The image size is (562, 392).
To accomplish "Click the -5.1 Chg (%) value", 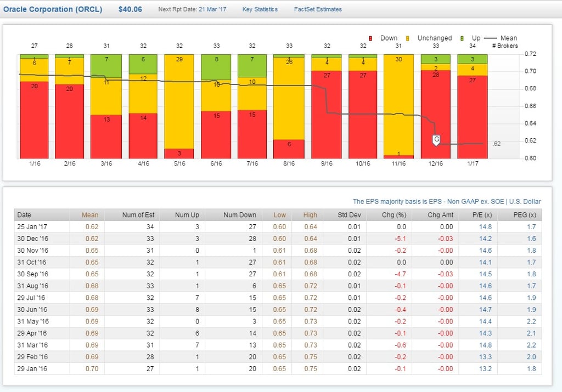I will pyautogui.click(x=400, y=238).
